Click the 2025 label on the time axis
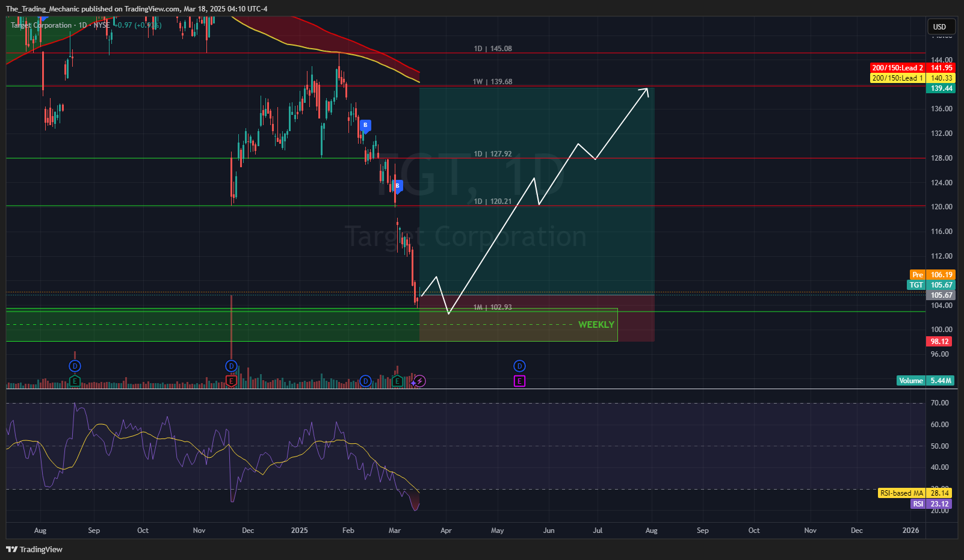The width and height of the screenshot is (964, 560). click(299, 531)
